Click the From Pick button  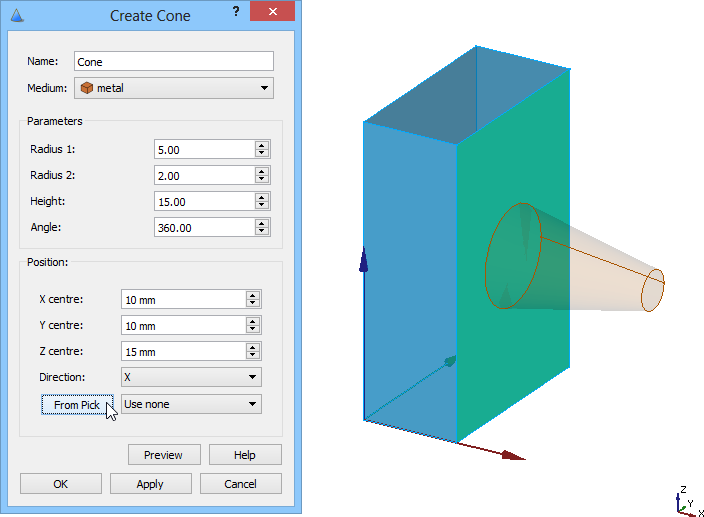(x=77, y=405)
